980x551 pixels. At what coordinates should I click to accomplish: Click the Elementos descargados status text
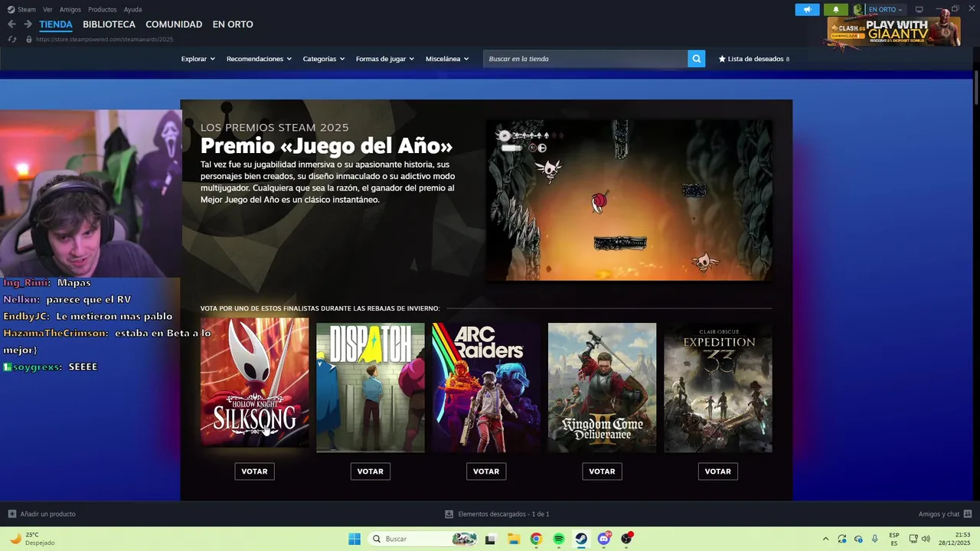(503, 514)
